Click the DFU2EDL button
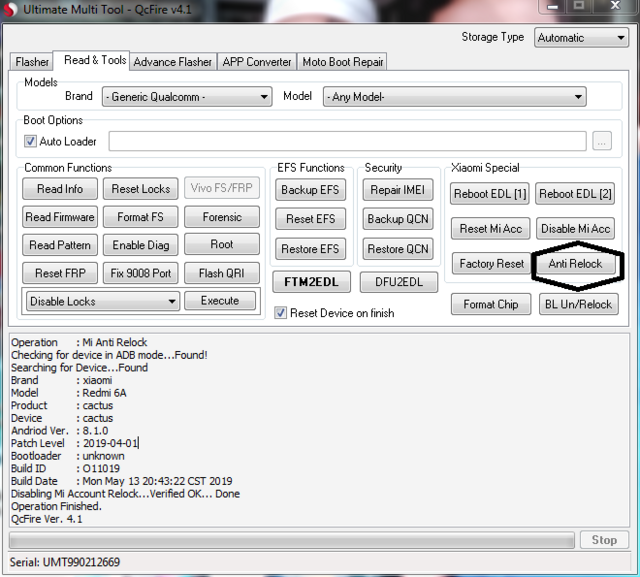 (x=399, y=282)
